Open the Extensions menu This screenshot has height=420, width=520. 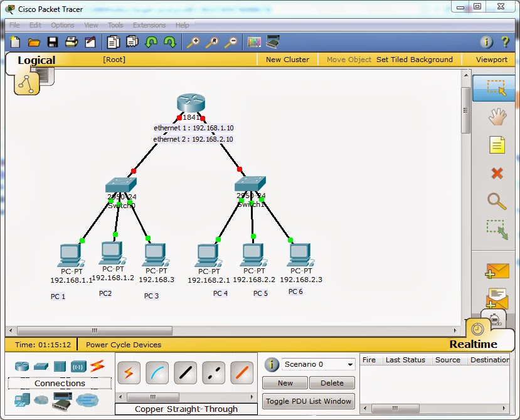point(149,25)
